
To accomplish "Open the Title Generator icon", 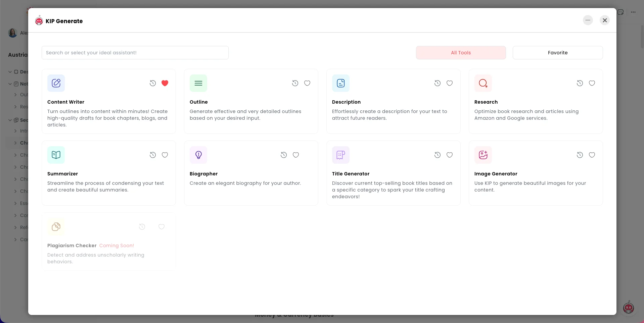I will [x=340, y=155].
